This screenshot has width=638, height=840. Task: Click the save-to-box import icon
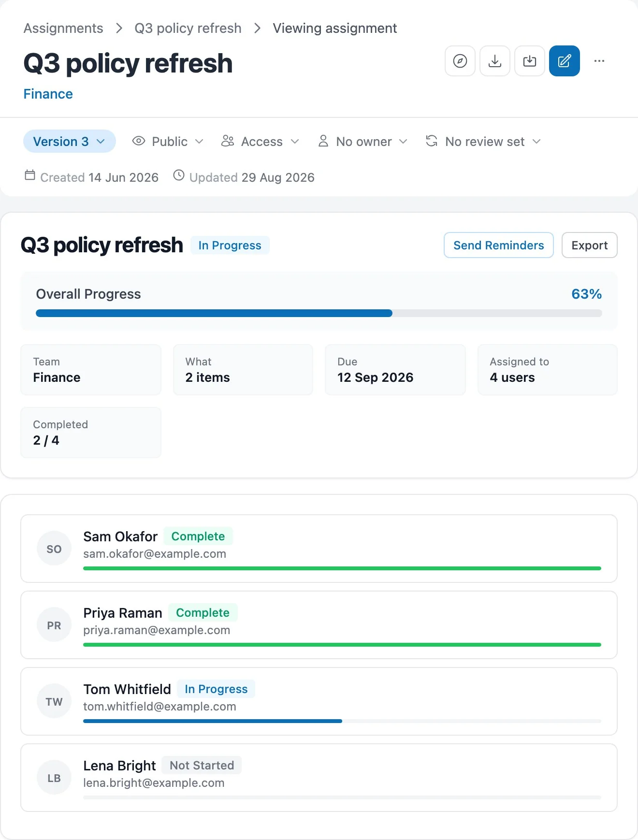[530, 61]
